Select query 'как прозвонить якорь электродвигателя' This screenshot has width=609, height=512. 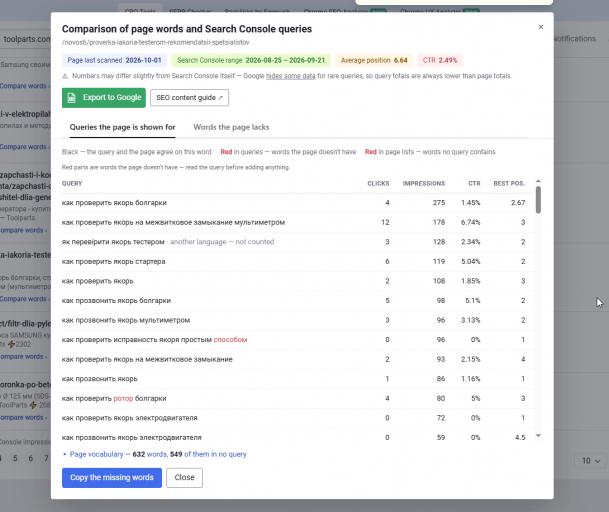click(132, 437)
